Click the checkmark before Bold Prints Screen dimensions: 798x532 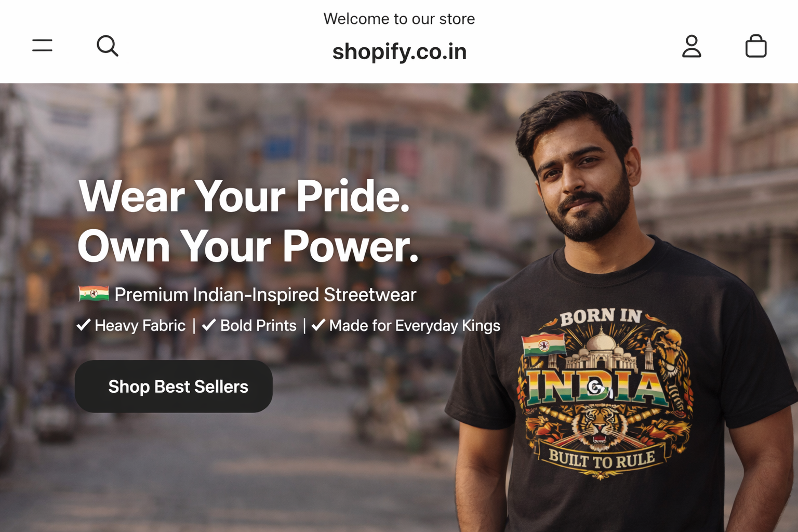[209, 325]
